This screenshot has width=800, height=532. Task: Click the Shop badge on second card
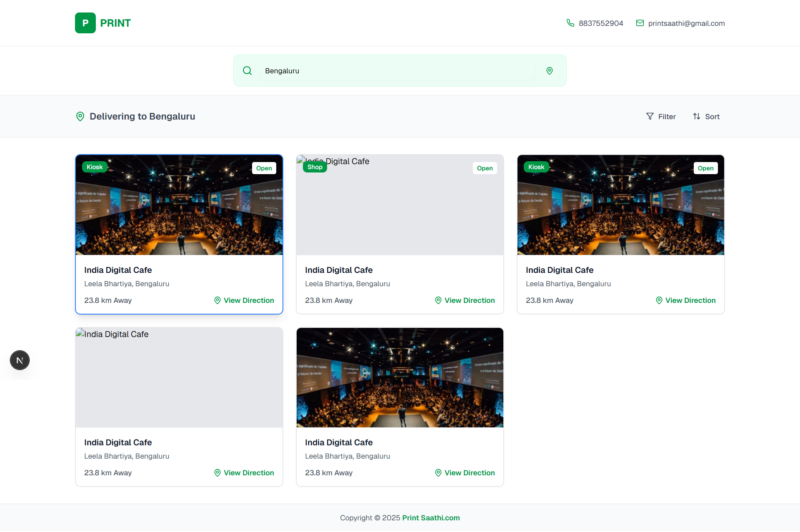pos(315,167)
